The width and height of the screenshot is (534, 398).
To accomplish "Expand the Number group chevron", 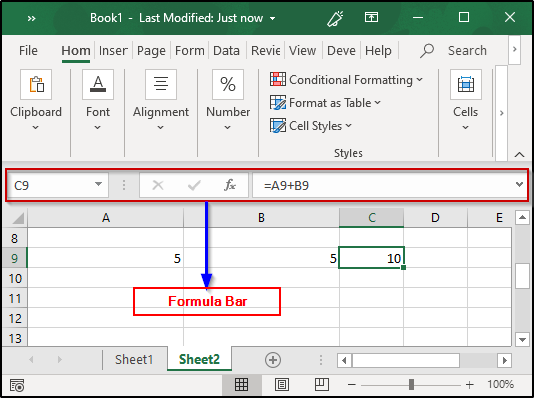I will pyautogui.click(x=227, y=128).
